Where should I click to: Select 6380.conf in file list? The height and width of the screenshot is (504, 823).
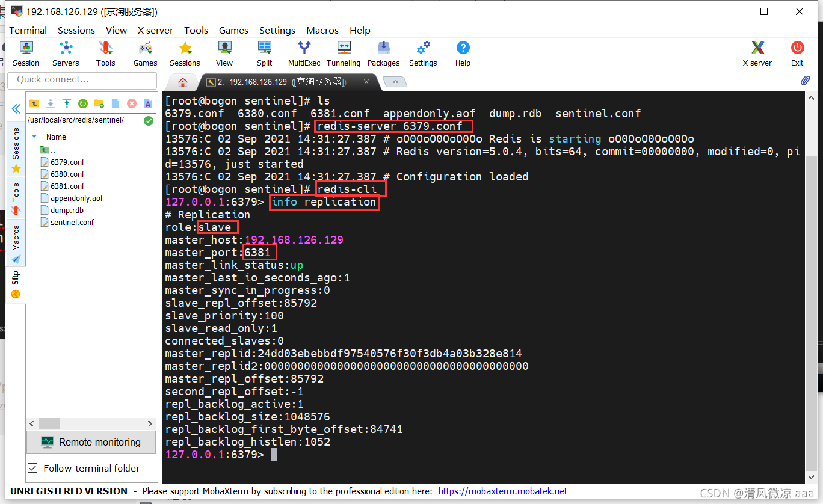[63, 174]
